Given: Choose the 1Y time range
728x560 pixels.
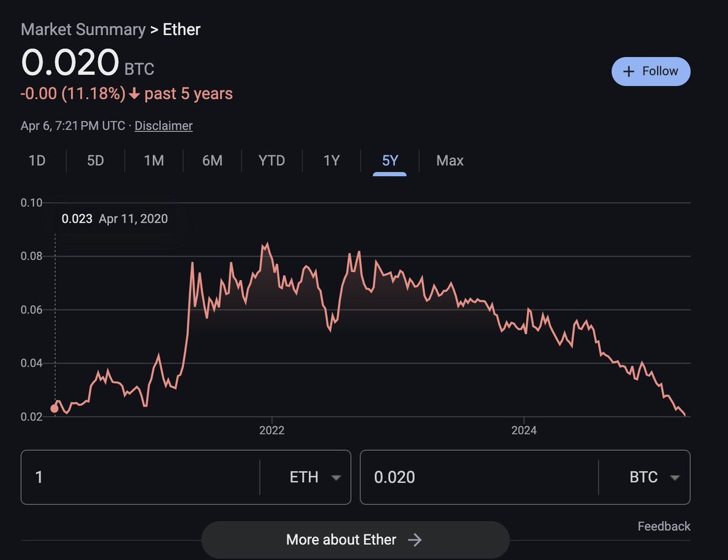Looking at the screenshot, I should pyautogui.click(x=331, y=161).
